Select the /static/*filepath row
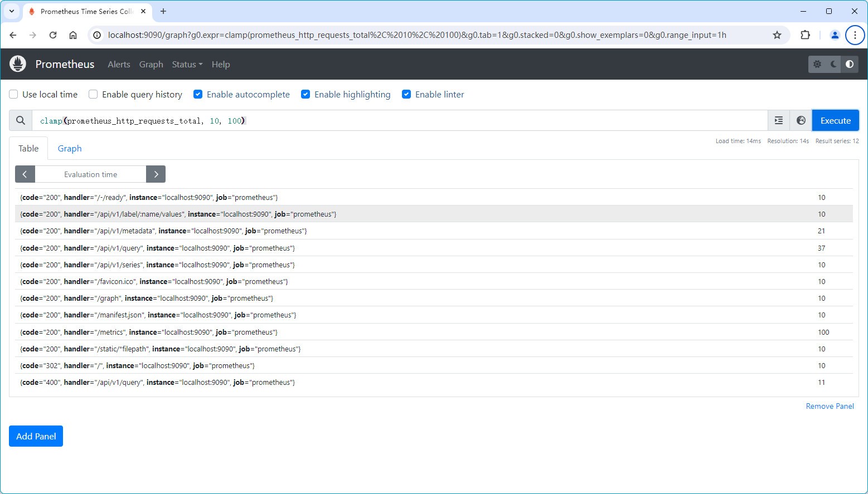Image resolution: width=868 pixels, height=494 pixels. click(434, 349)
